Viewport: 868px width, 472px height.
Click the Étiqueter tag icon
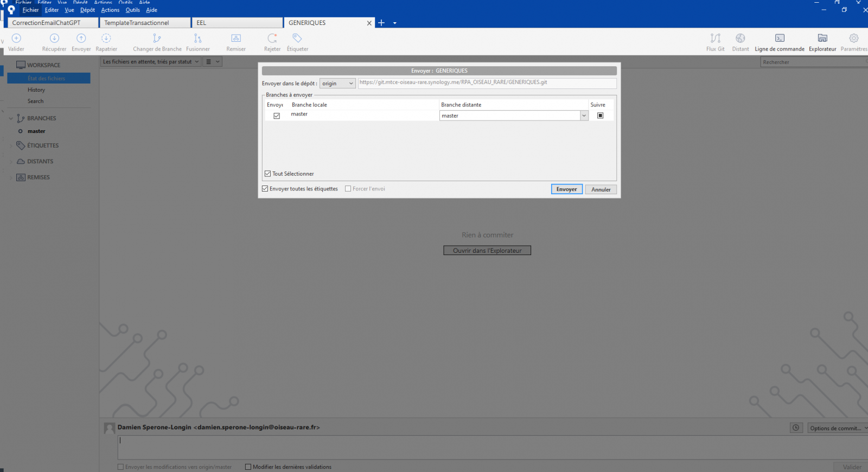pyautogui.click(x=297, y=39)
